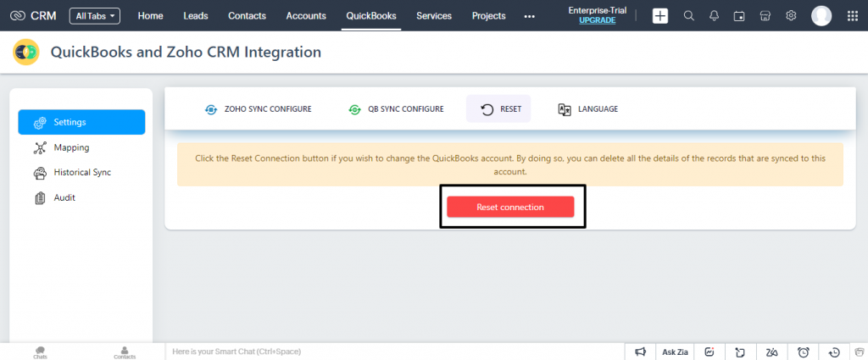868x360 pixels.
Task: Open the marketplace store icon
Action: 765,16
